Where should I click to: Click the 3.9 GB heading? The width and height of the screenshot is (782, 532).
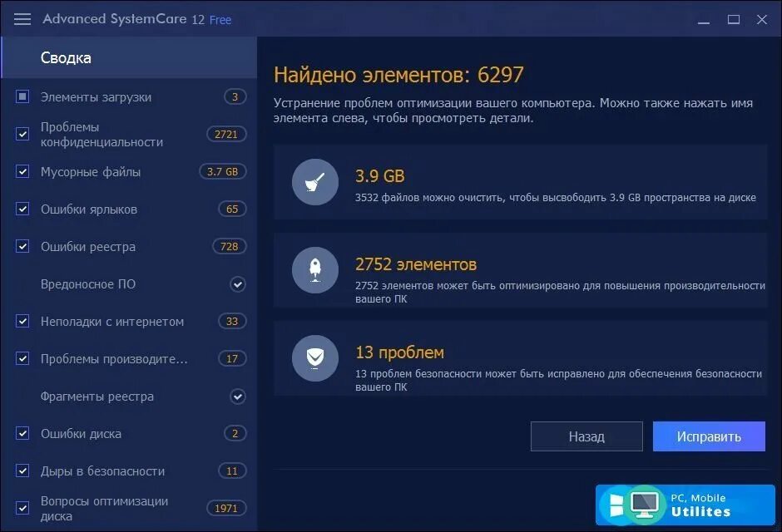click(x=380, y=176)
